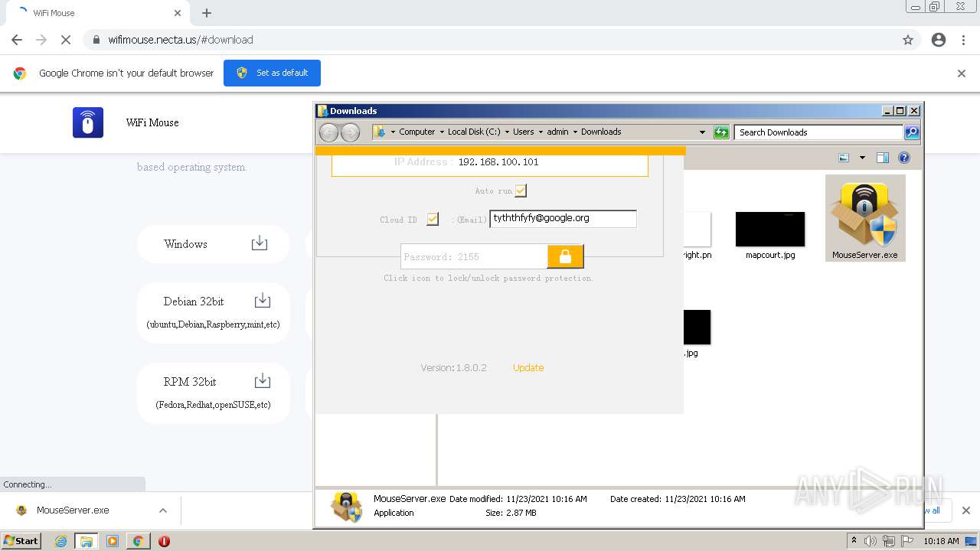980x551 pixels.
Task: Go back in Chrome
Action: 17,40
